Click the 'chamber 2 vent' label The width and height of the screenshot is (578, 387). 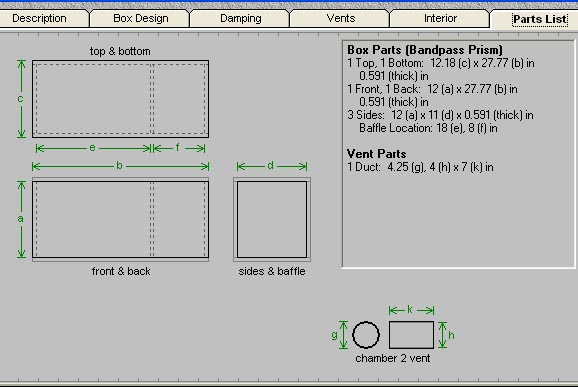pyautogui.click(x=393, y=358)
